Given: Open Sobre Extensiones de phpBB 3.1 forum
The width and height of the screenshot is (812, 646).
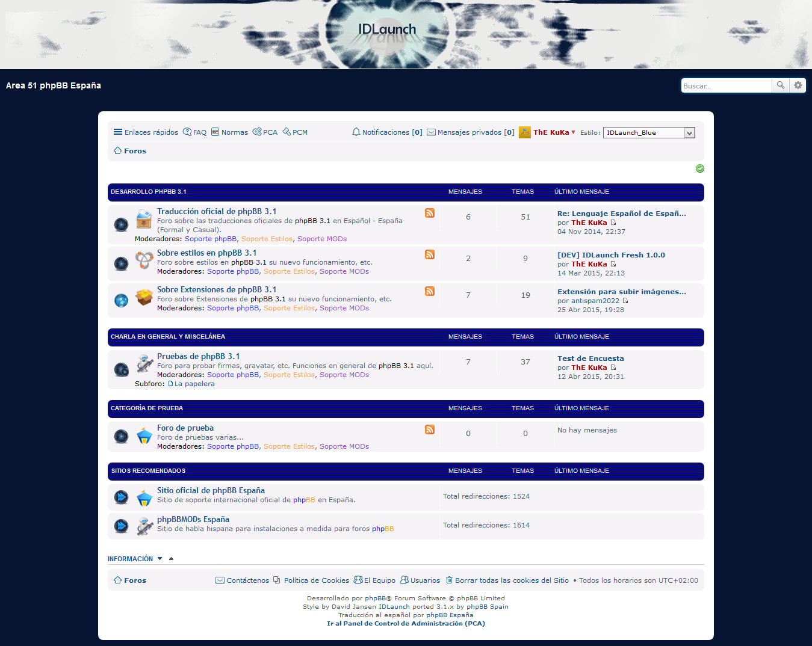Looking at the screenshot, I should pos(217,290).
